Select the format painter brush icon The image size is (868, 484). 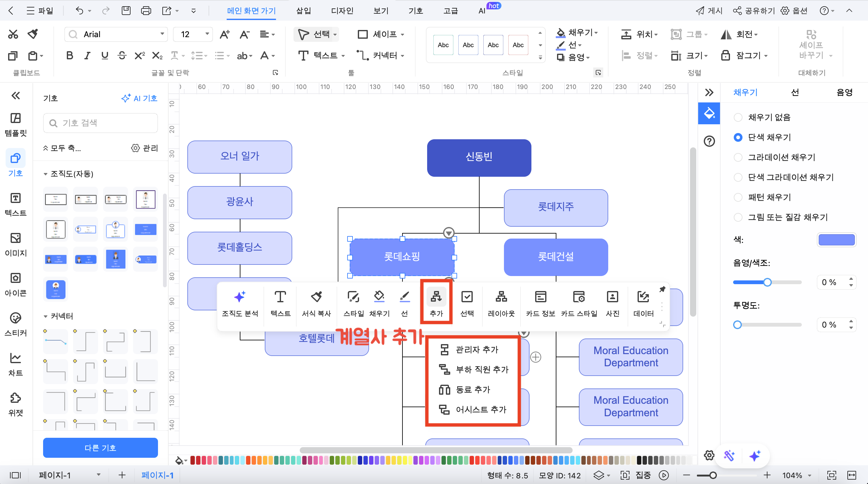33,34
